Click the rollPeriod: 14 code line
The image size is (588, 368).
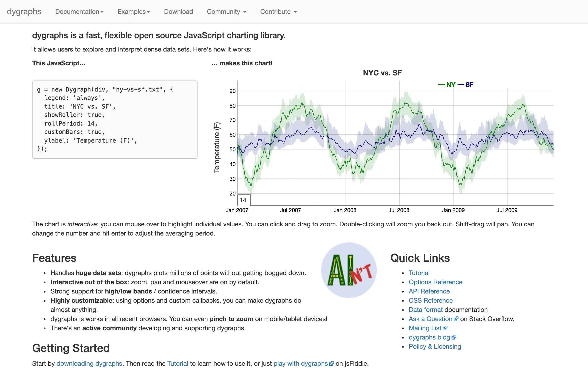pos(71,124)
